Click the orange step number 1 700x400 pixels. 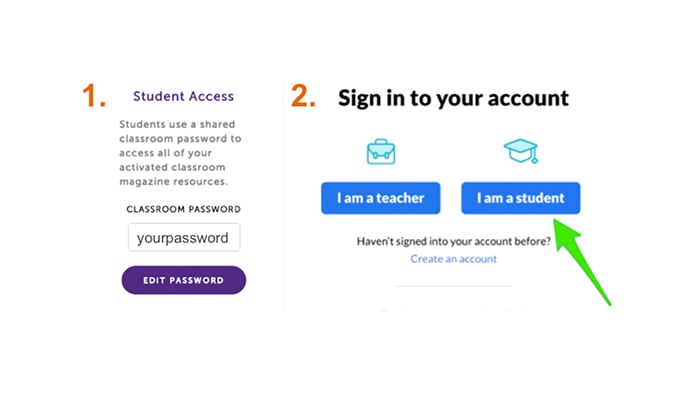click(94, 97)
